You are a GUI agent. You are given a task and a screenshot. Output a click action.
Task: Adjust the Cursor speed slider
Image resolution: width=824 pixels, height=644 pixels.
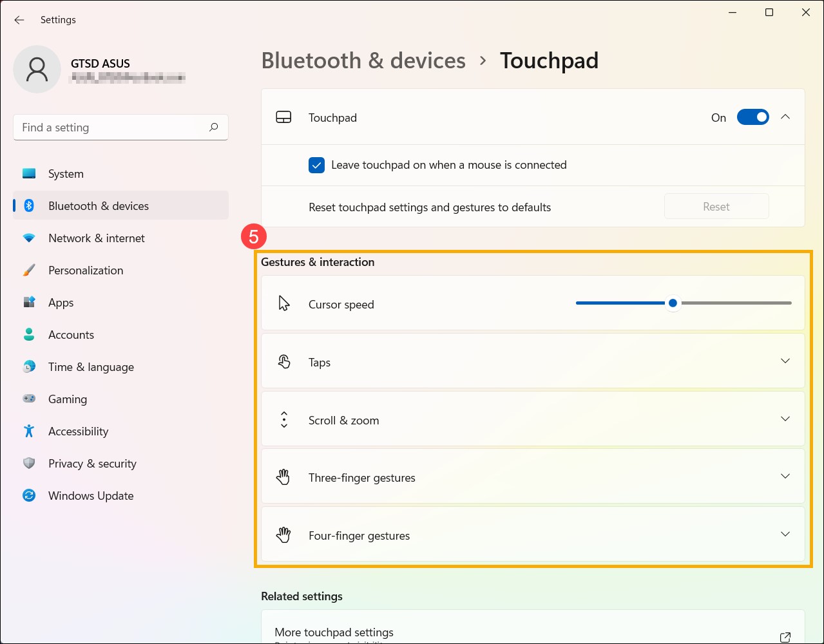click(x=673, y=303)
